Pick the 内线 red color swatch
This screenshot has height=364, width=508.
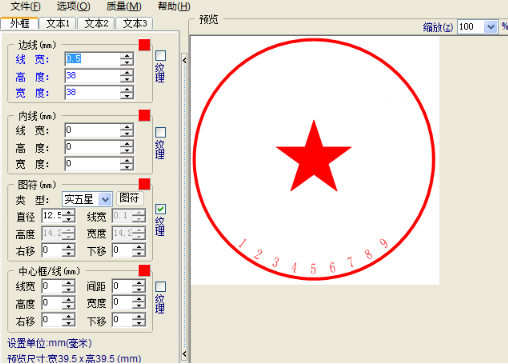(144, 116)
